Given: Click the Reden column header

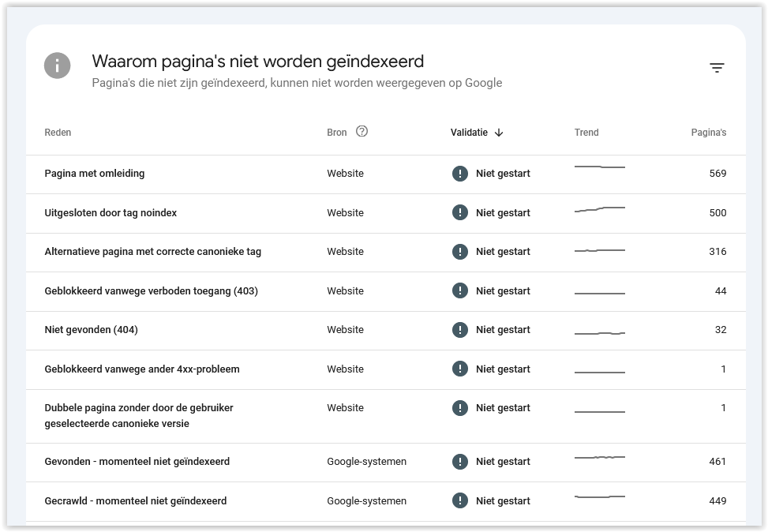Looking at the screenshot, I should (58, 133).
